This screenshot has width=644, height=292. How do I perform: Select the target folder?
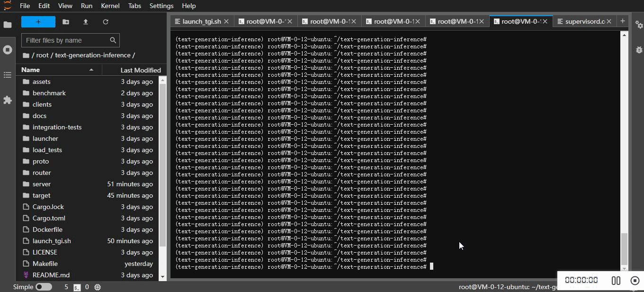click(x=87, y=195)
